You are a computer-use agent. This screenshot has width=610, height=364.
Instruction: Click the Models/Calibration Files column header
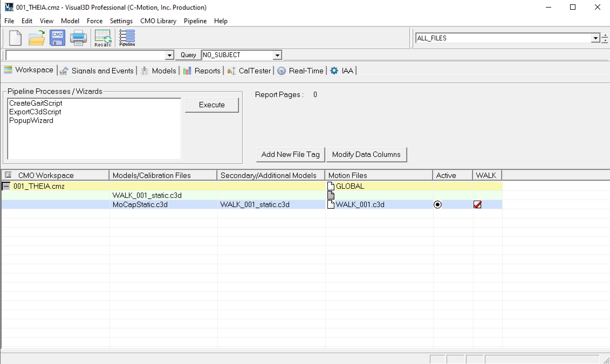point(163,175)
